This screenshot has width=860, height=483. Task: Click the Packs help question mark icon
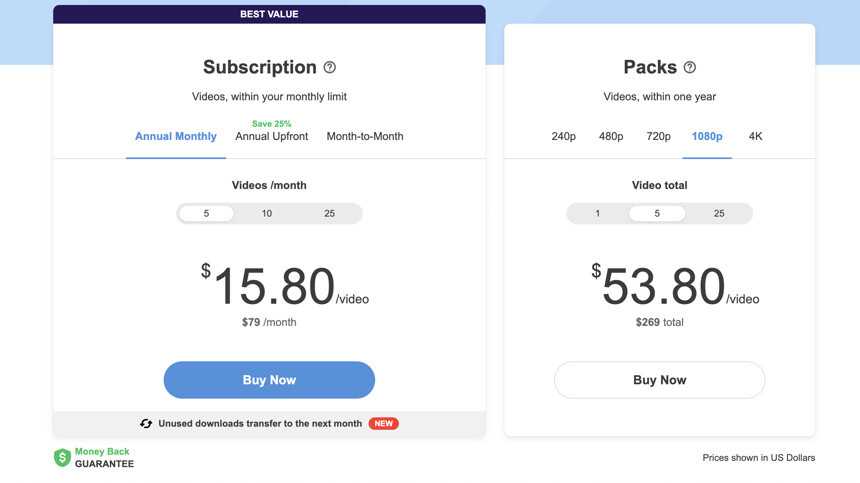[690, 68]
